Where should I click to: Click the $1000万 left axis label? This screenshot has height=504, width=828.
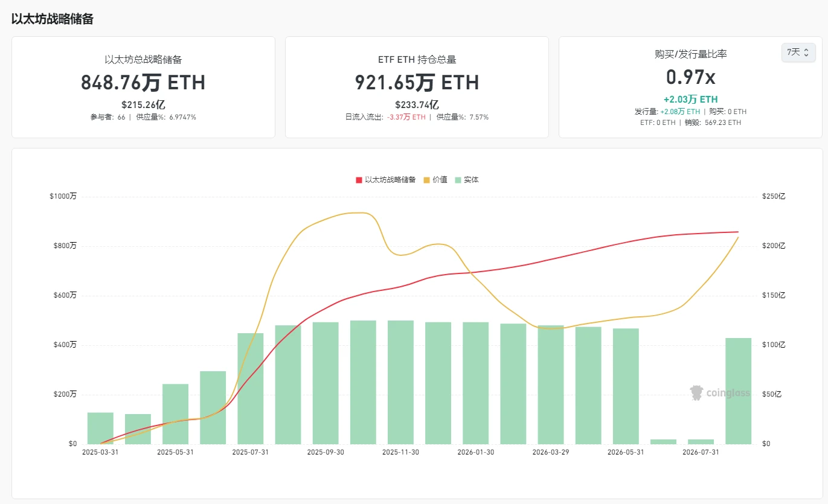[63, 196]
